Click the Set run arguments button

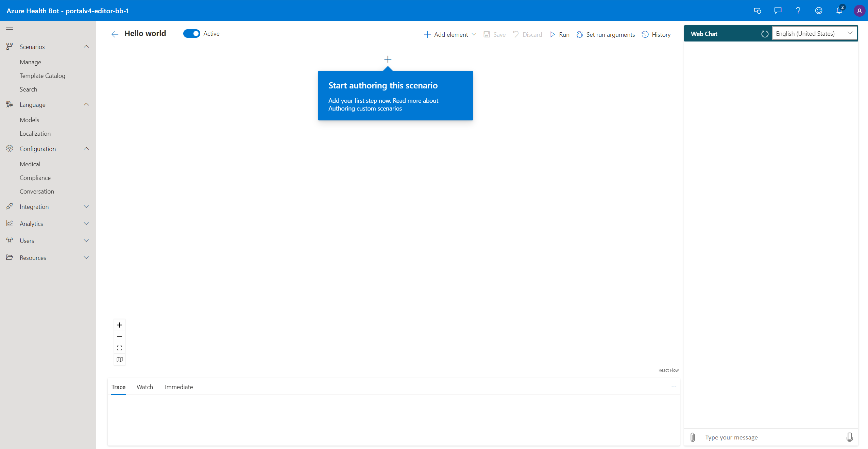click(605, 34)
